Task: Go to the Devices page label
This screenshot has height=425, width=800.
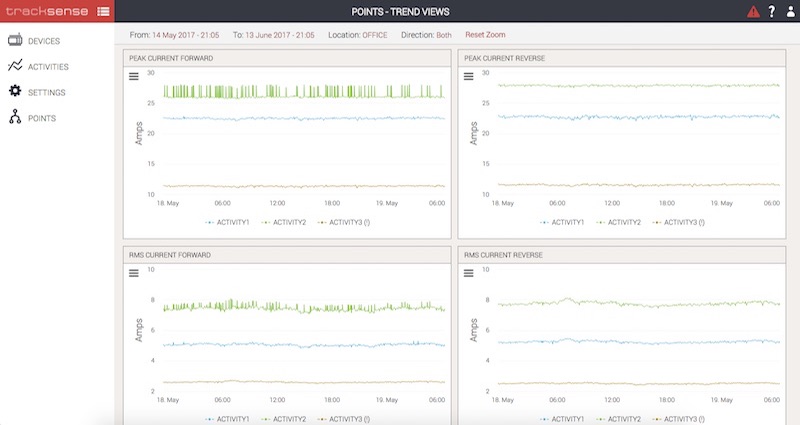Action: click(x=44, y=41)
